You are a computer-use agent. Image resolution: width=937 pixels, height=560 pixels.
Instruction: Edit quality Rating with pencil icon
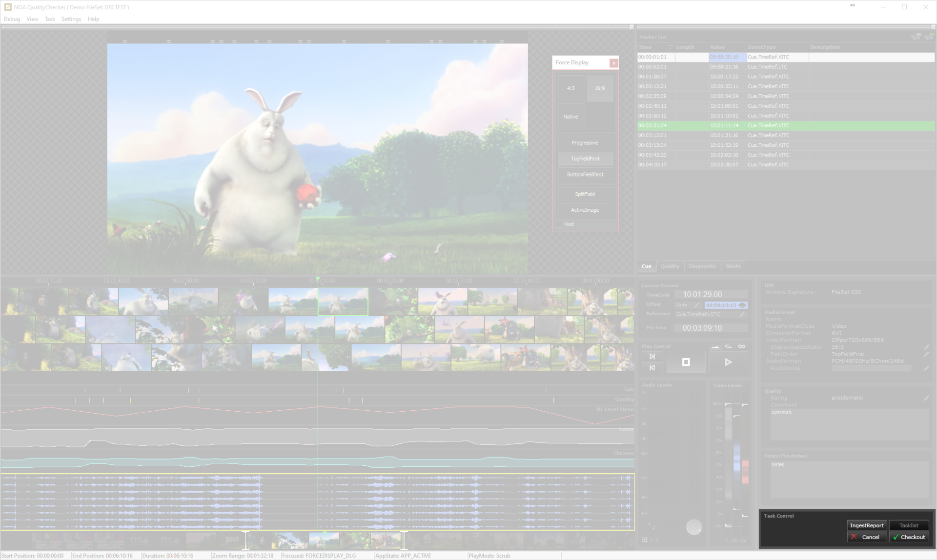[926, 398]
